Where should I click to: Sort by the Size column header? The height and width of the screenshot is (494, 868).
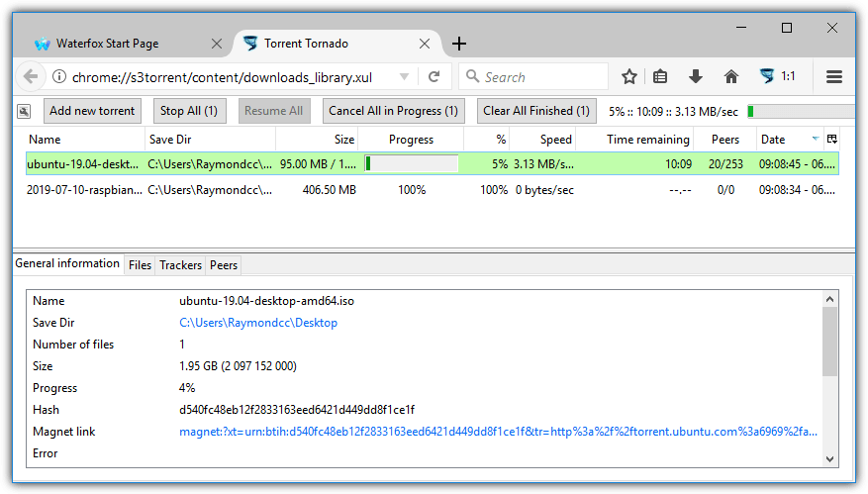(317, 140)
